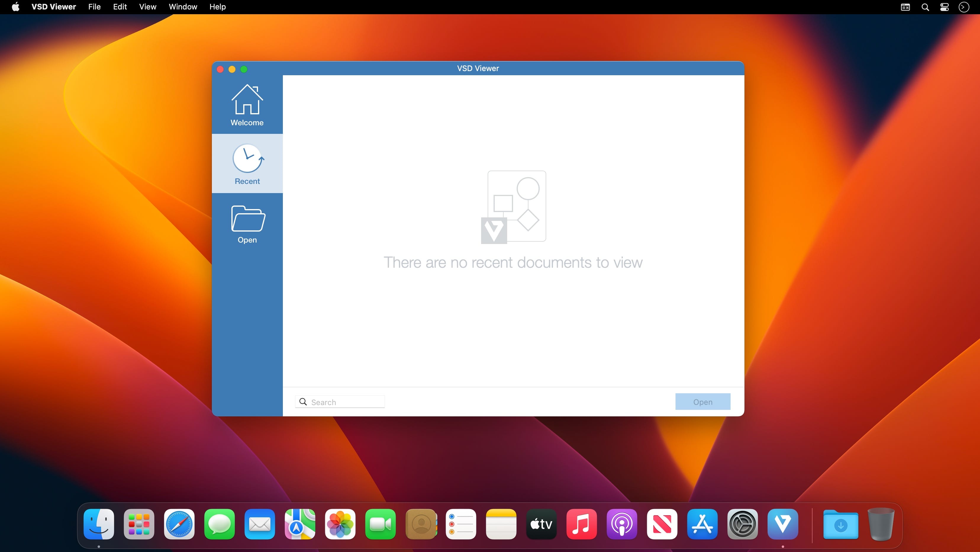Open Finder from the Dock
Image resolution: width=980 pixels, height=552 pixels.
(x=99, y=524)
